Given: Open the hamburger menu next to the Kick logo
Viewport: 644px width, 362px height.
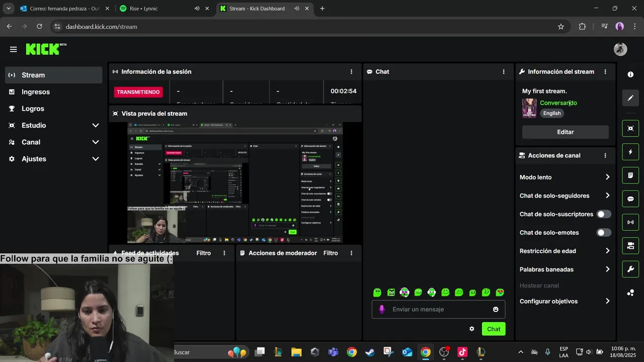Looking at the screenshot, I should click(x=13, y=49).
